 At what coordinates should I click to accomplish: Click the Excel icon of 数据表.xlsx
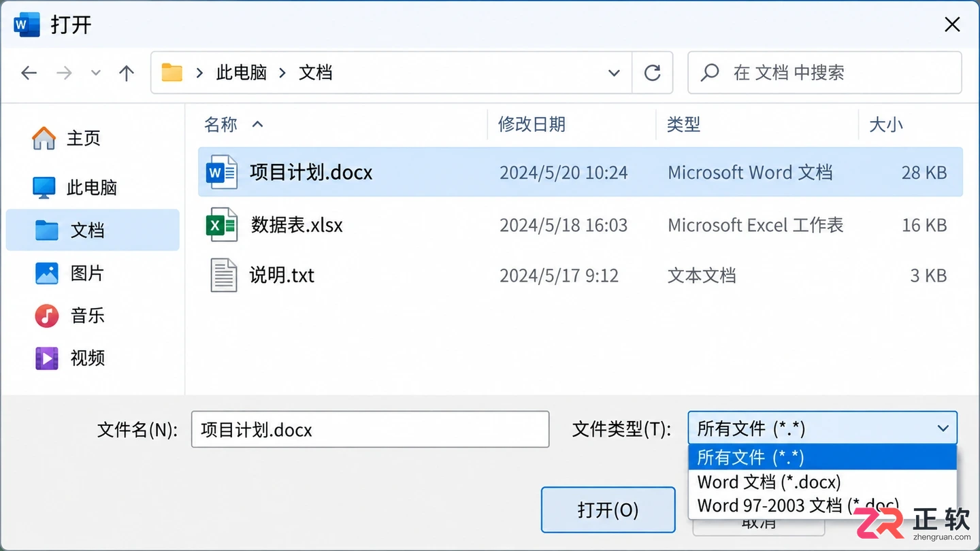click(x=221, y=224)
